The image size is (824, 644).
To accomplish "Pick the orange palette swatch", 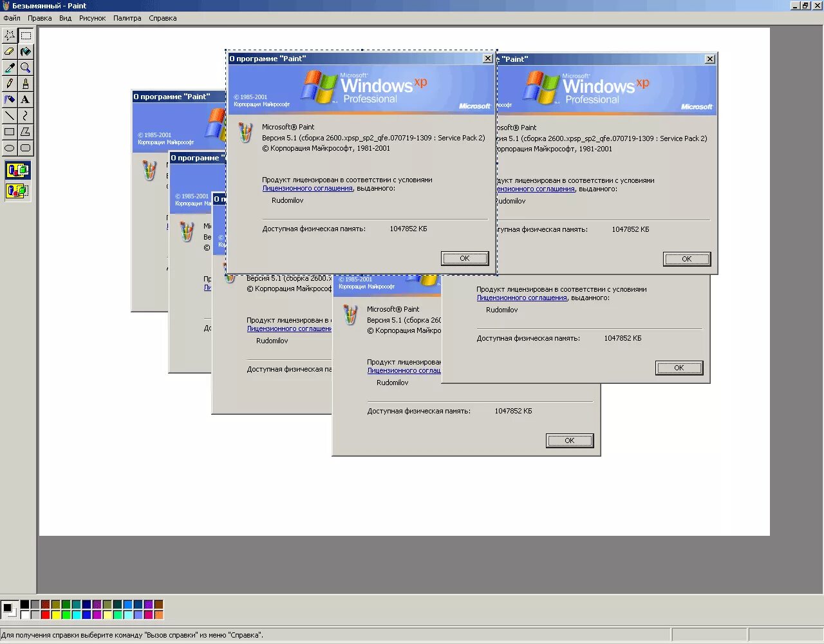I will [x=158, y=614].
